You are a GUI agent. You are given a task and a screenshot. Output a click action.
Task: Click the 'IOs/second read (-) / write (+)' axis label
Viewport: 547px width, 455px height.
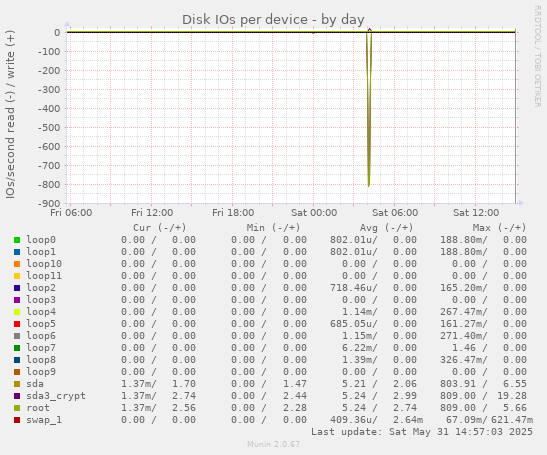(10, 114)
